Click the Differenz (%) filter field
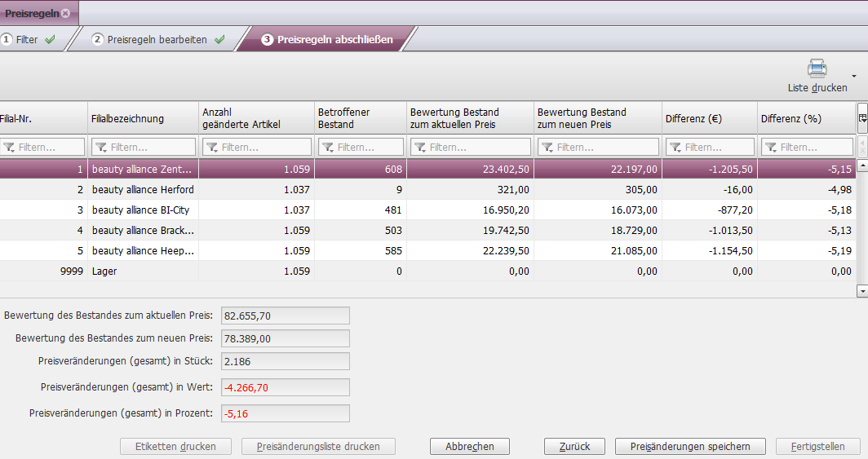868x459 pixels. (807, 147)
